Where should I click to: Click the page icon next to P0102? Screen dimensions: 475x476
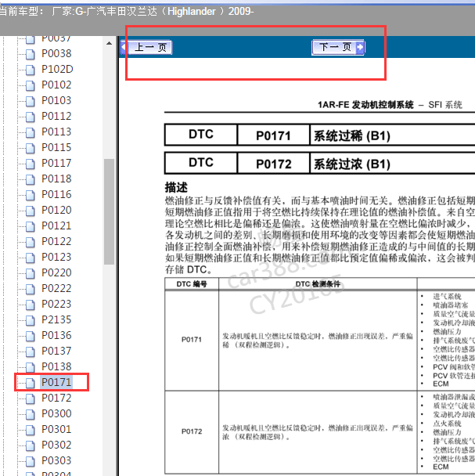(31, 85)
